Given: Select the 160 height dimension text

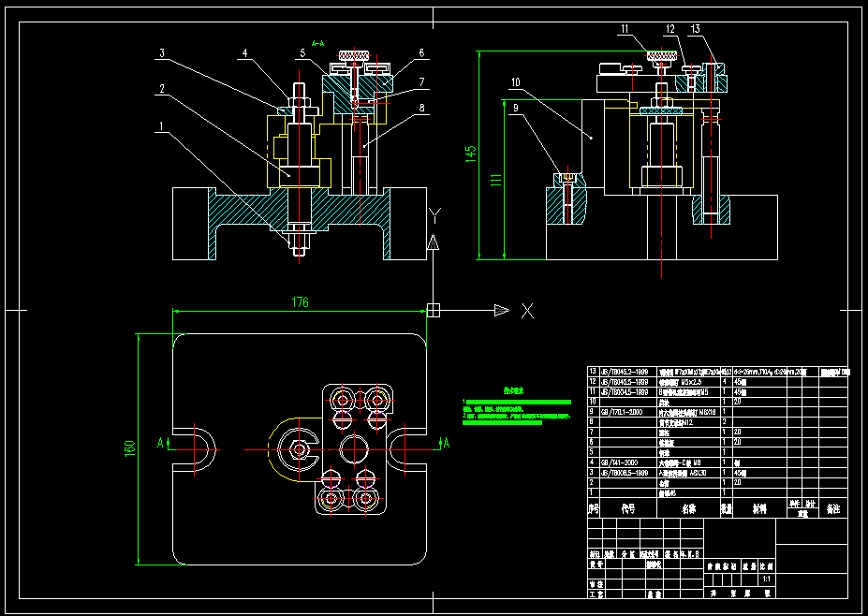Looking at the screenshot, I should click(x=129, y=448).
